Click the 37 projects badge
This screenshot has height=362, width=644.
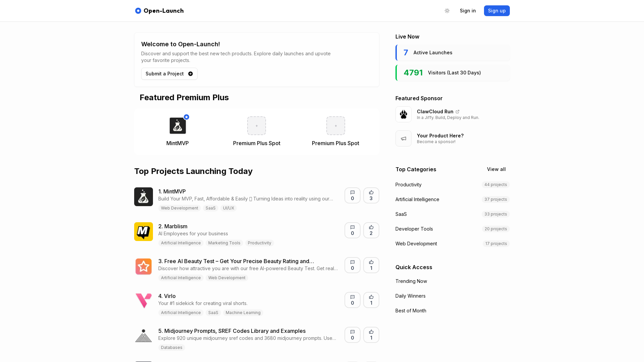coord(495,199)
